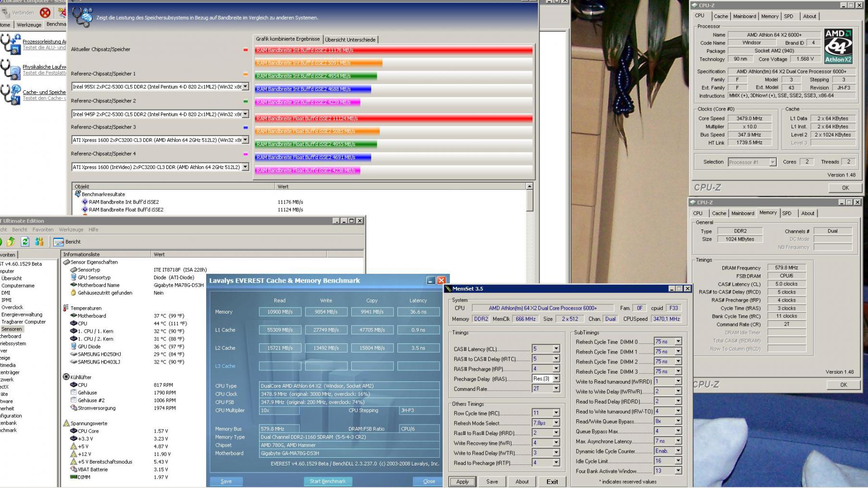Click the red disconnect icon in Sandra toolbar
Screen dimensions: 868x488
click(x=45, y=12)
